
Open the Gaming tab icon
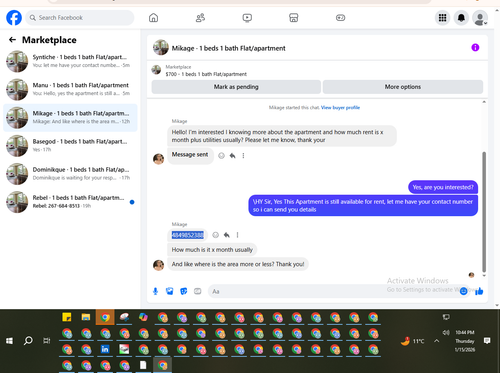(340, 18)
